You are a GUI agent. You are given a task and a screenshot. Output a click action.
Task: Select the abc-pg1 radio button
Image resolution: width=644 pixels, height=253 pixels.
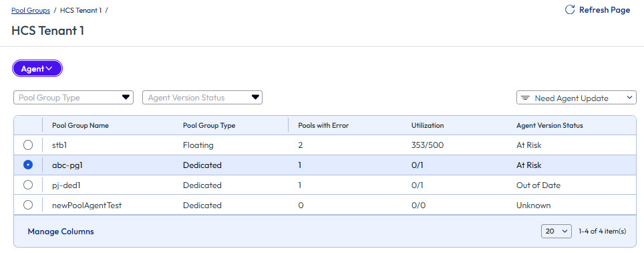point(28,165)
